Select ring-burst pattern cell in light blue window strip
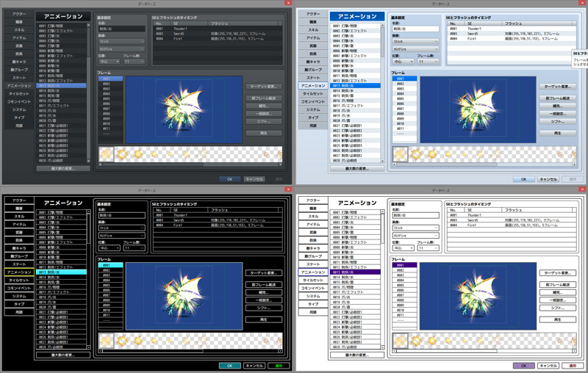Screen dimensions: 588x373 point(416,154)
